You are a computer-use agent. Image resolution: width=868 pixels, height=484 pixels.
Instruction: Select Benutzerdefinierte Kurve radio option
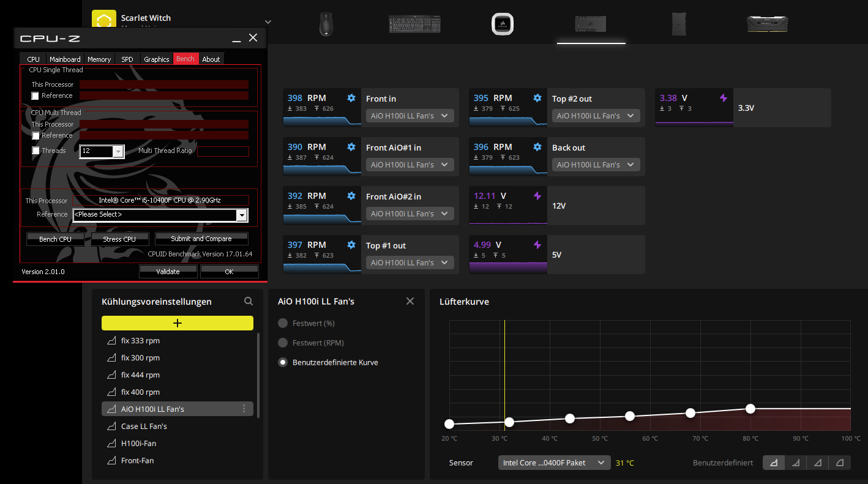pos(283,362)
